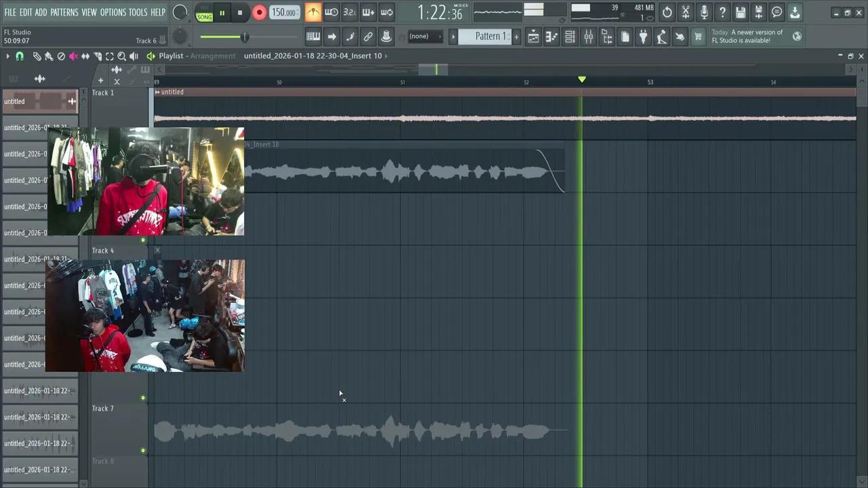Viewport: 868px width, 488px height.
Task: Open the FILE menu
Action: (10, 12)
